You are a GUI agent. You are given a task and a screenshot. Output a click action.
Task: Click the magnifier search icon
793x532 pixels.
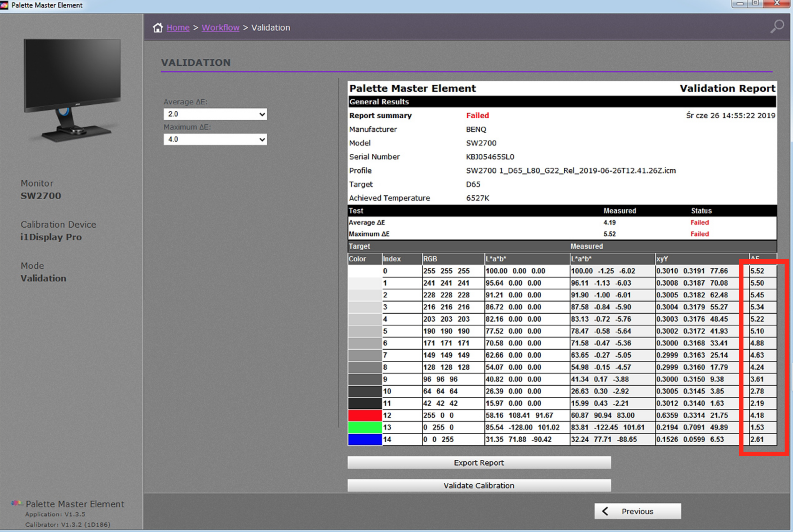click(777, 26)
